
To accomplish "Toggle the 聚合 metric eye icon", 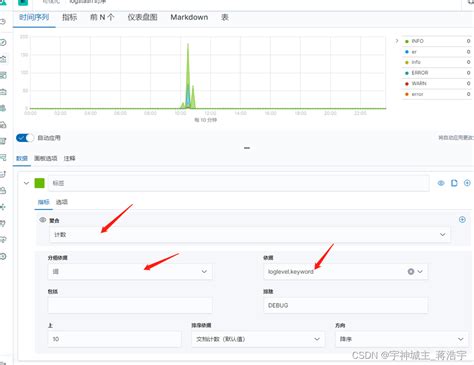I will click(x=43, y=220).
